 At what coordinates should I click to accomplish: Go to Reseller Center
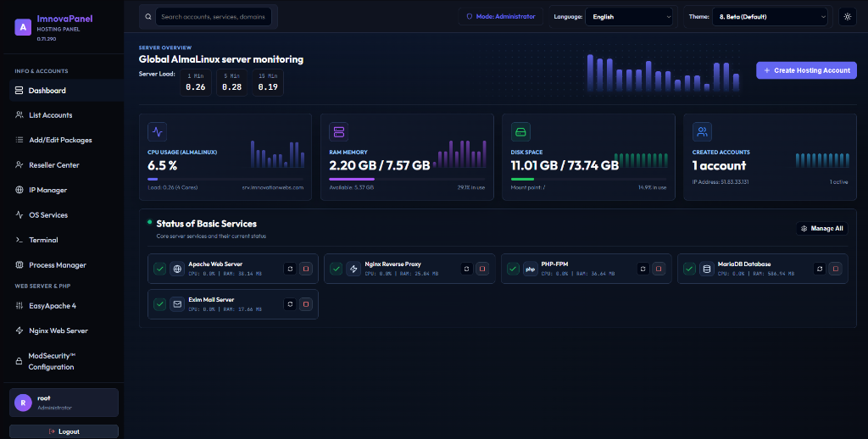66,165
